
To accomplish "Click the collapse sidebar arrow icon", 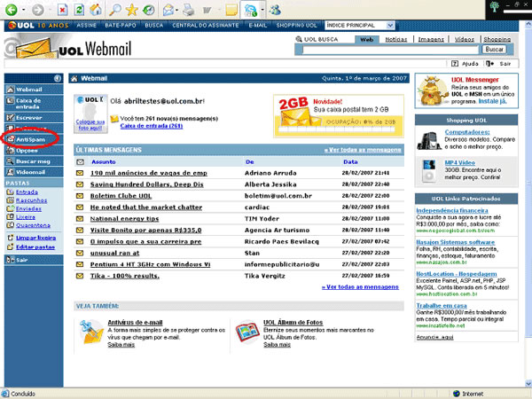I will click(x=58, y=78).
